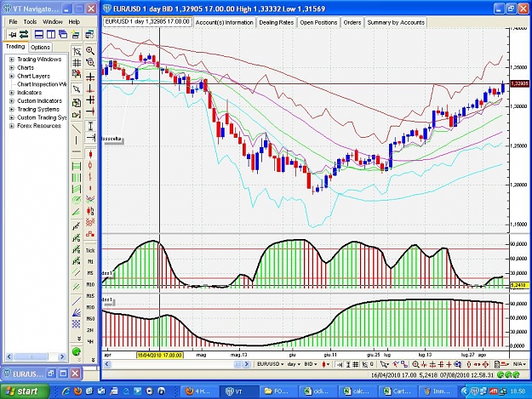This screenshot has width=532, height=399.
Task: Click the green swap arrows icon
Action: click(24, 34)
